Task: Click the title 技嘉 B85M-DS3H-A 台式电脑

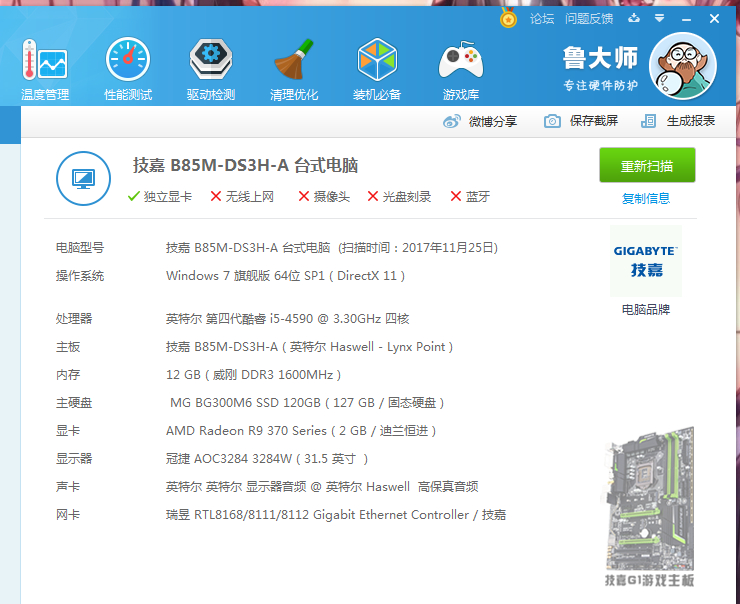Action: 245,165
